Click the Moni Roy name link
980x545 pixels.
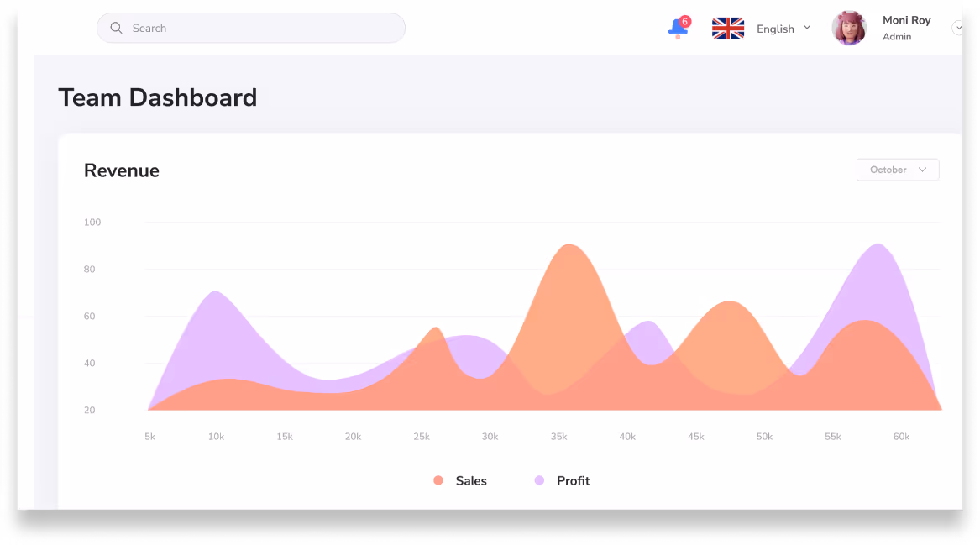pos(906,20)
